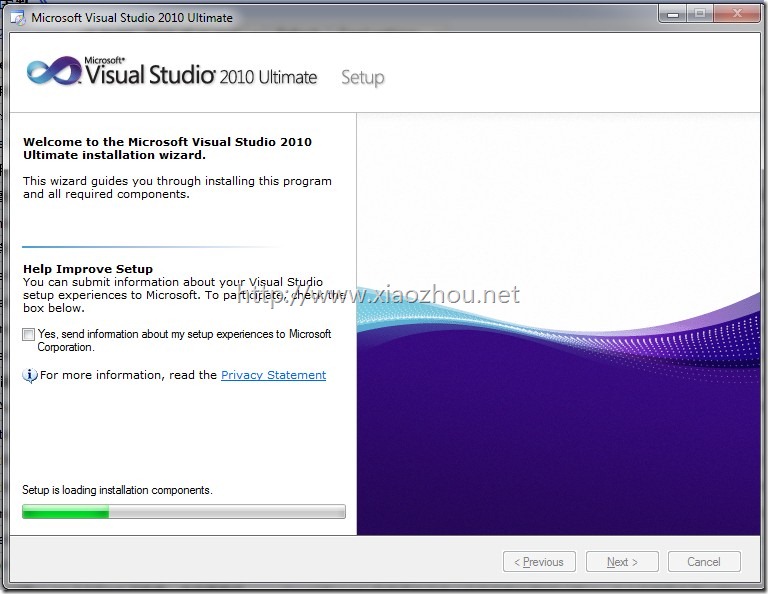Click the Visual Studio infinity logo
The image size is (768, 594).
tap(54, 71)
